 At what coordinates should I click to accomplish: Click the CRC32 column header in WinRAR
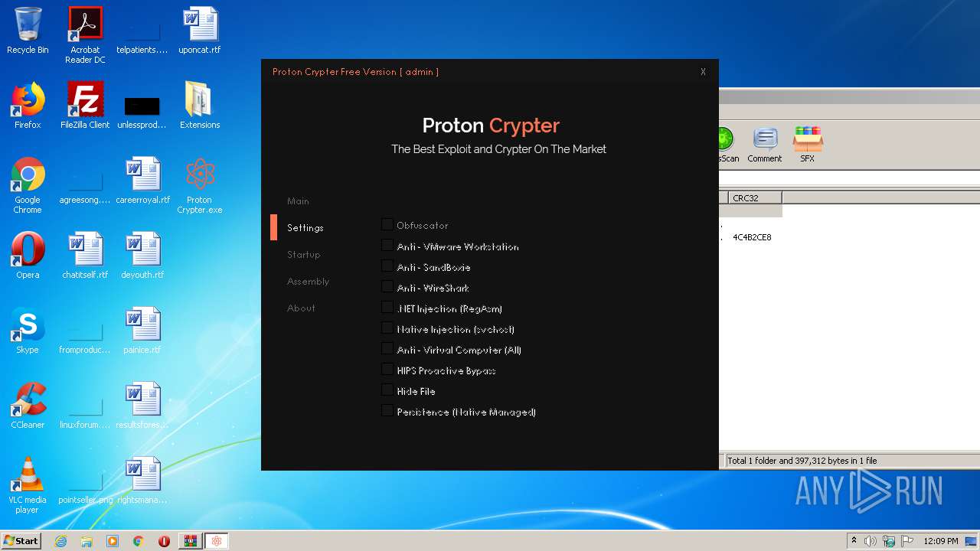click(x=754, y=198)
